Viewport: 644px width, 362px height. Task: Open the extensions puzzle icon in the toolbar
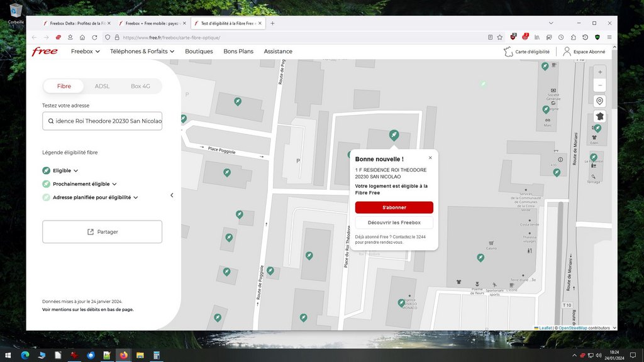point(574,37)
